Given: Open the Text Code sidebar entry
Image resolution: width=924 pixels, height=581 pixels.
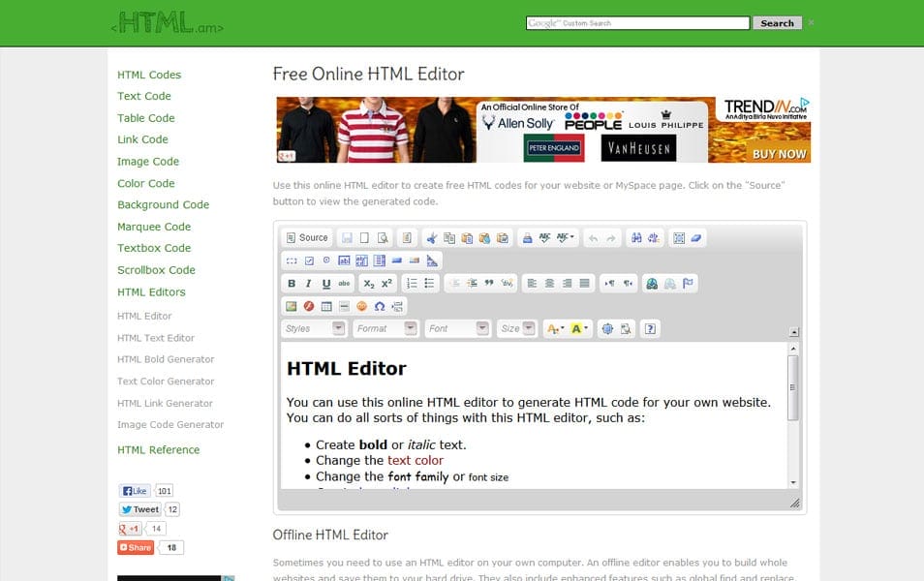Looking at the screenshot, I should click(143, 96).
